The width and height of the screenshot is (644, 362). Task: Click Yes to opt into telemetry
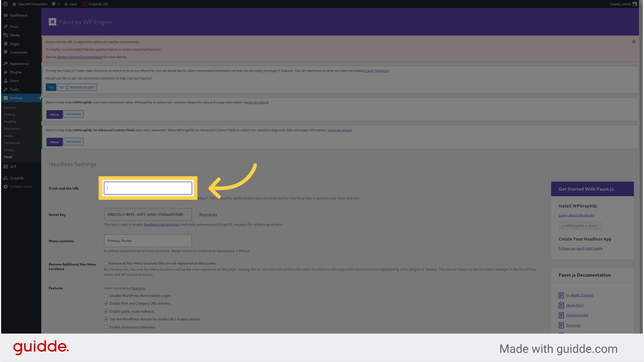click(51, 87)
